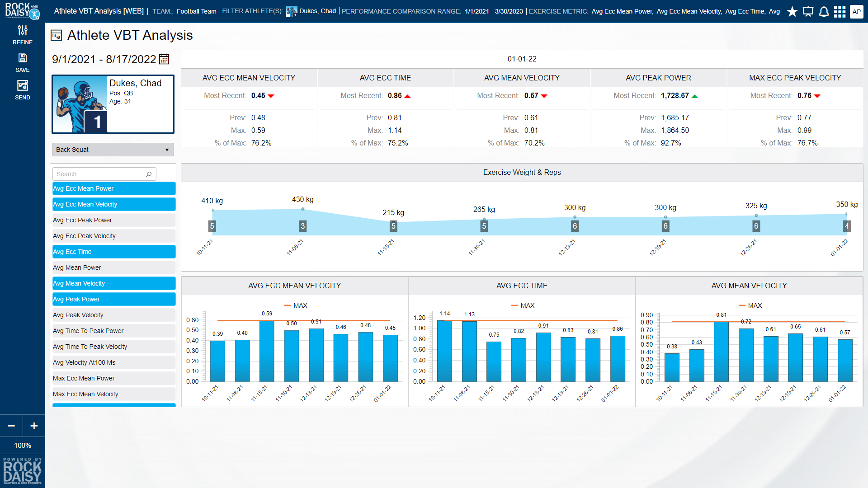This screenshot has height=488, width=868.
Task: Select the Avg Peak Velocity metric item
Action: (113, 315)
